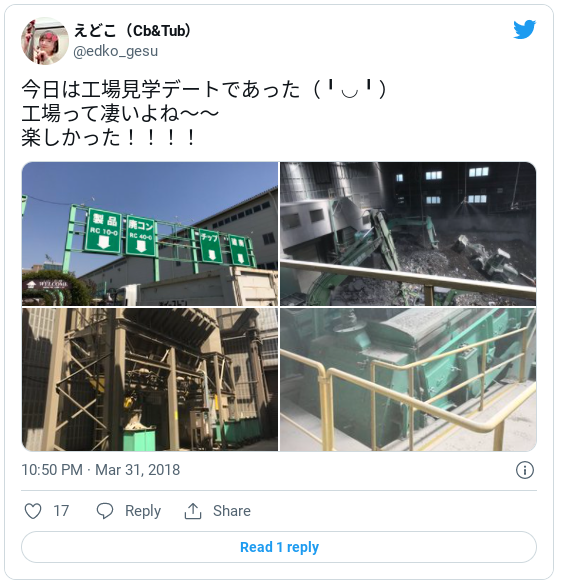Click the reply speech bubble icon

(x=105, y=511)
